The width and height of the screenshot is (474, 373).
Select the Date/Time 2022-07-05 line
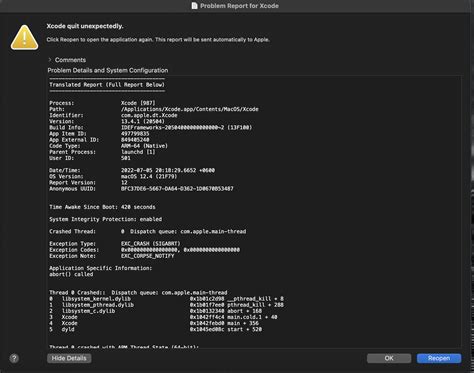point(132,170)
